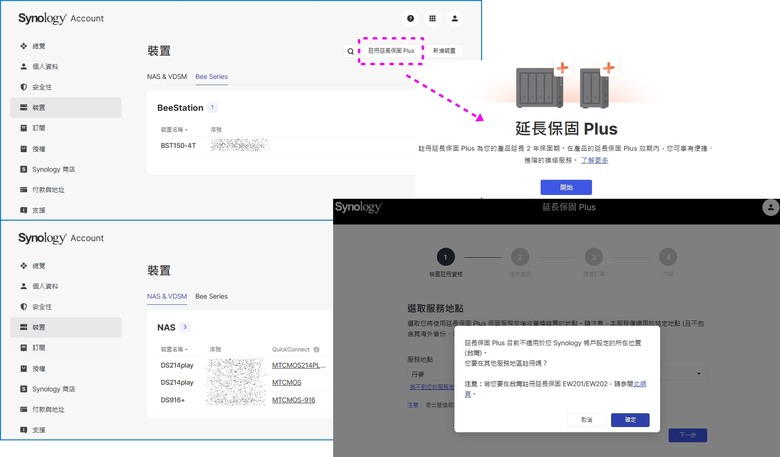This screenshot has height=457, width=780.
Task: Select 裝置 devices item in the BeeStation page sidebar
Action: tap(66, 107)
